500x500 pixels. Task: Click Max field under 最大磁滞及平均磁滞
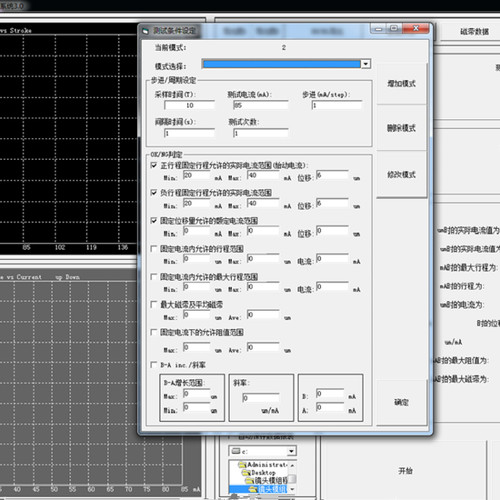click(197, 315)
